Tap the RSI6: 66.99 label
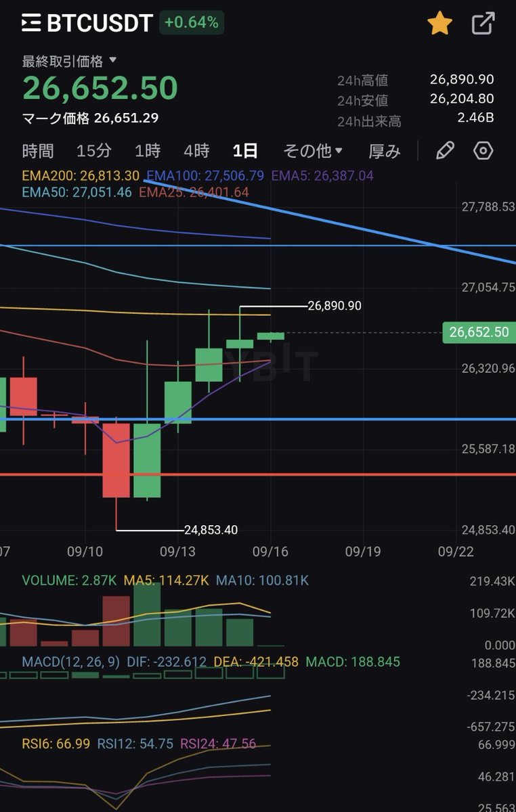Viewport: 516px width, 812px height. coord(56,744)
